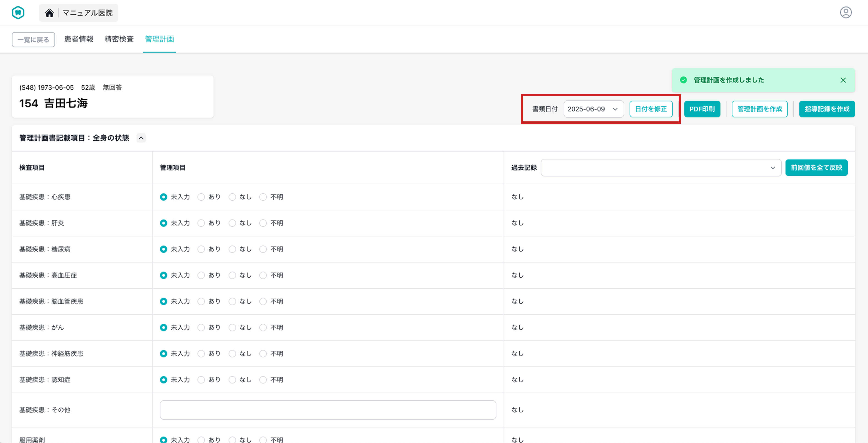Click the green success check icon
Screen dimensions: 868x443
click(x=683, y=80)
